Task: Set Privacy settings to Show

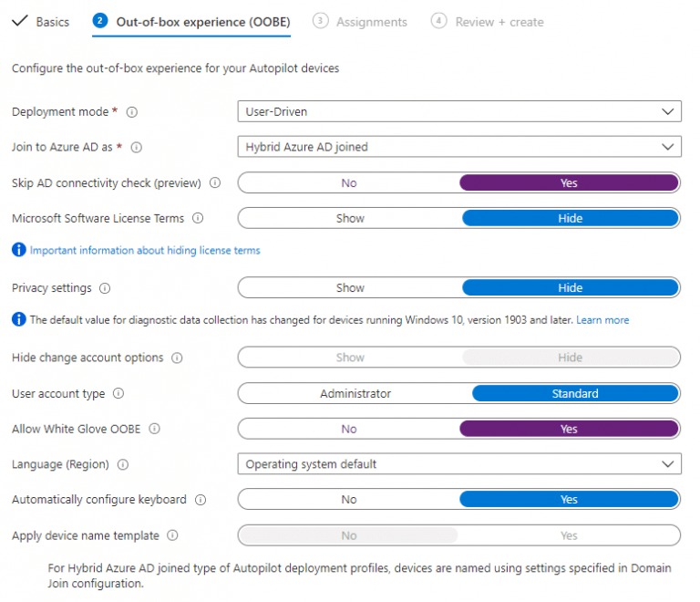Action: tap(350, 287)
